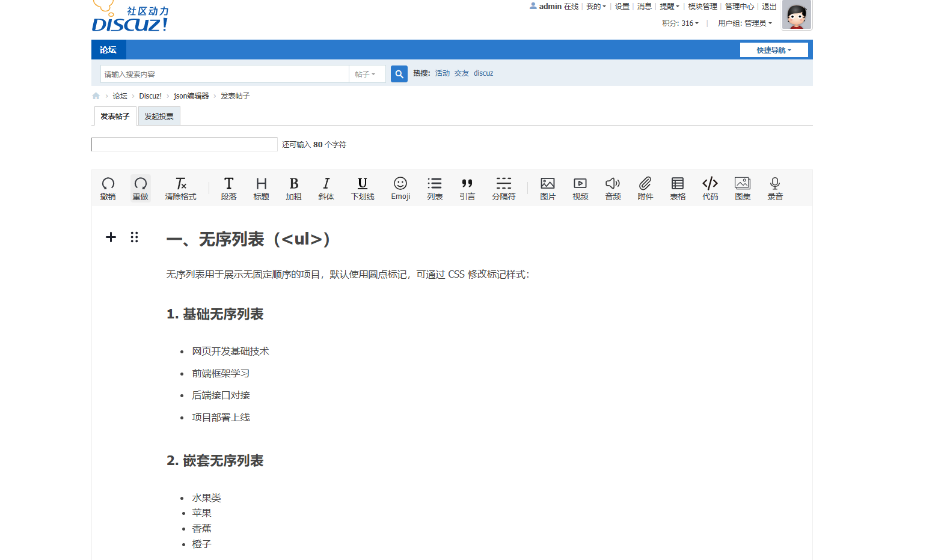The width and height of the screenshot is (947, 560).
Task: Start audio recording (录音)
Action: click(775, 188)
